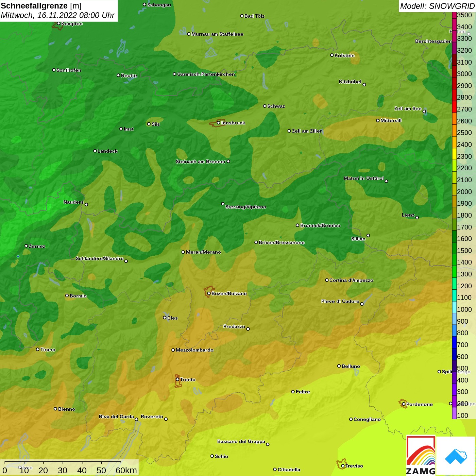
Task: Click the Matrei in Osttirol label
Action: [364, 178]
